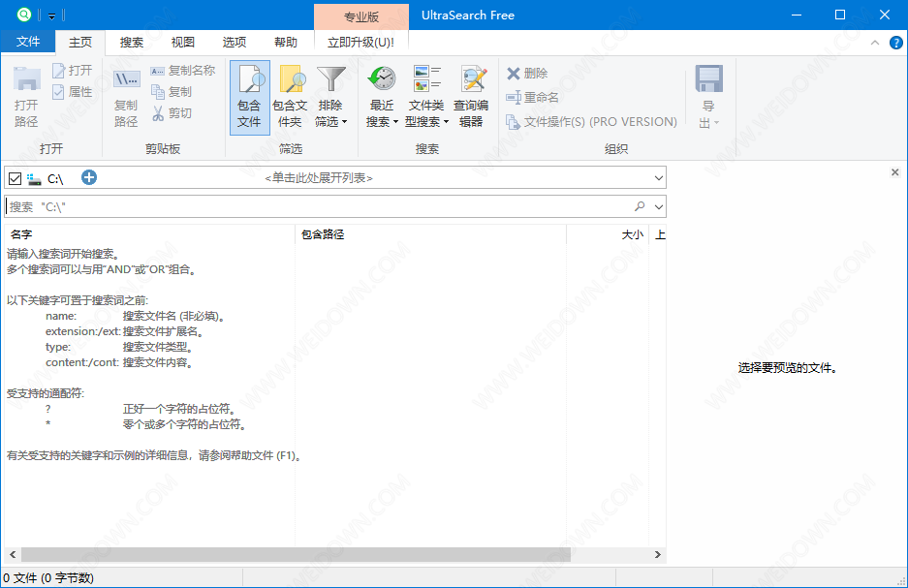Image resolution: width=908 pixels, height=588 pixels.
Task: Open help with question mark icon
Action: [x=895, y=43]
